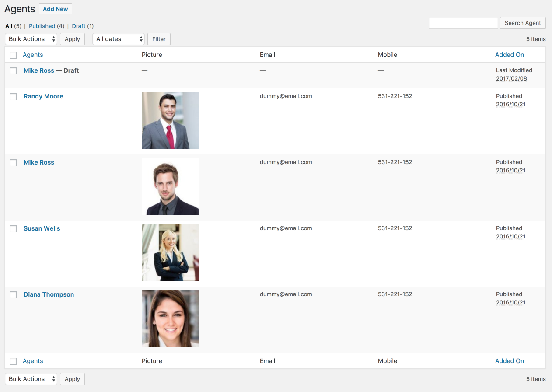Viewport: 552px width, 392px height.
Task: Check the Susan Wells row checkbox
Action: (x=13, y=229)
